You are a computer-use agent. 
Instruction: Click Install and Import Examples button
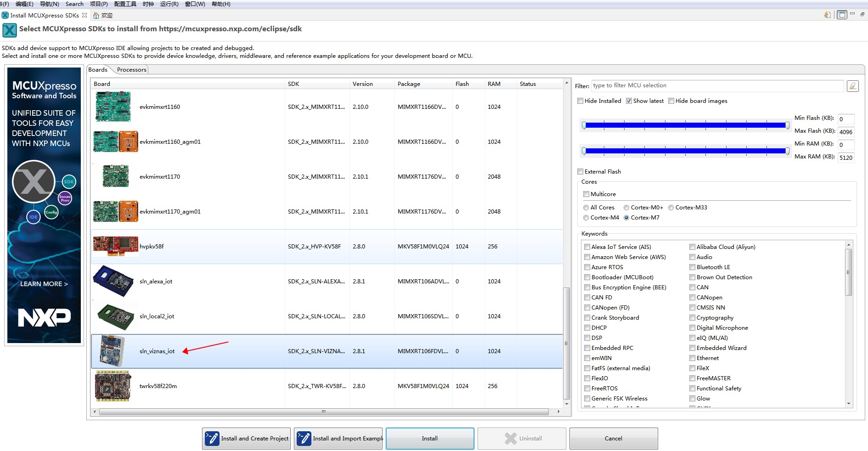tap(338, 439)
